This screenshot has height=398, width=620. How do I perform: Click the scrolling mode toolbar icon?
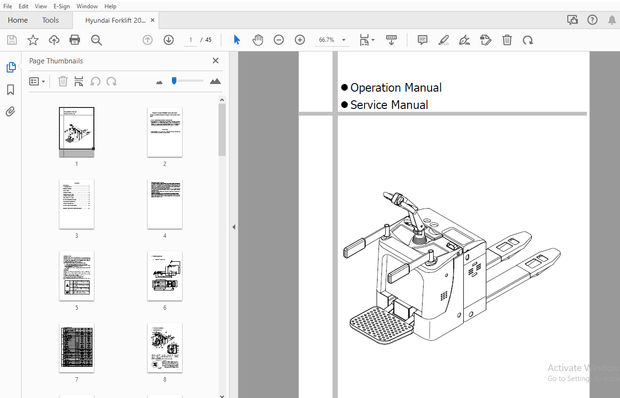coord(391,40)
